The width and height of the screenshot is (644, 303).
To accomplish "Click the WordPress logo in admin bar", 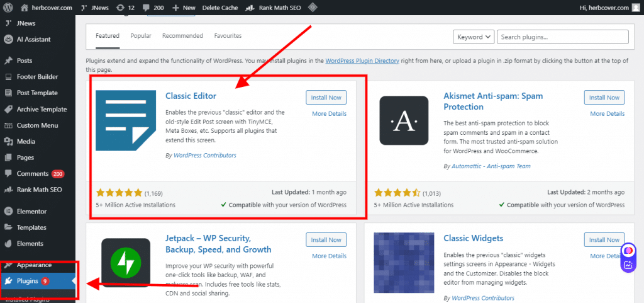I will [x=8, y=8].
